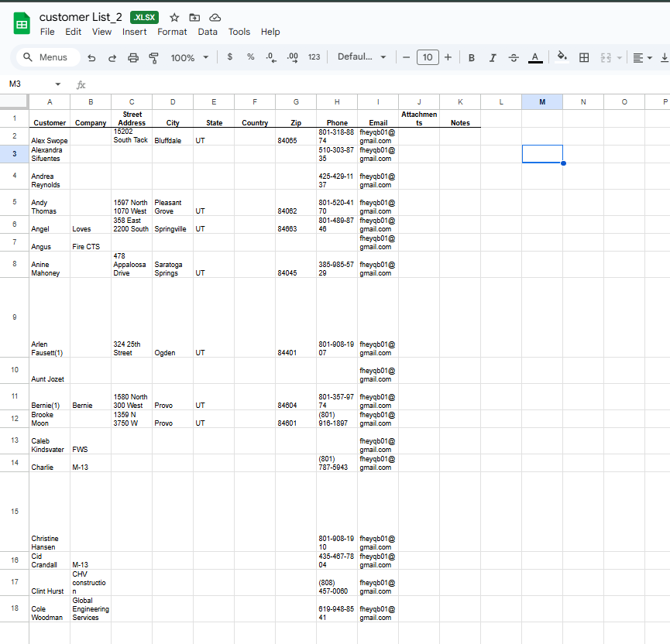The image size is (670, 644).
Task: Click the undo arrow icon
Action: pos(92,57)
